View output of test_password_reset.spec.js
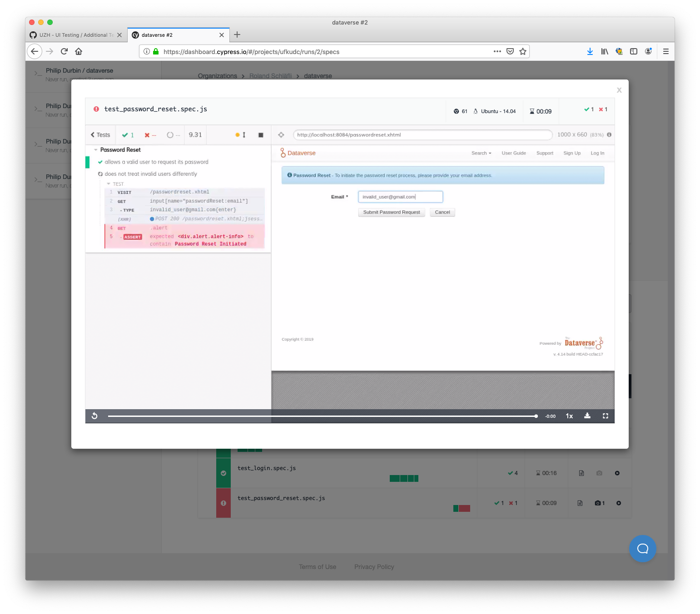 click(x=580, y=503)
